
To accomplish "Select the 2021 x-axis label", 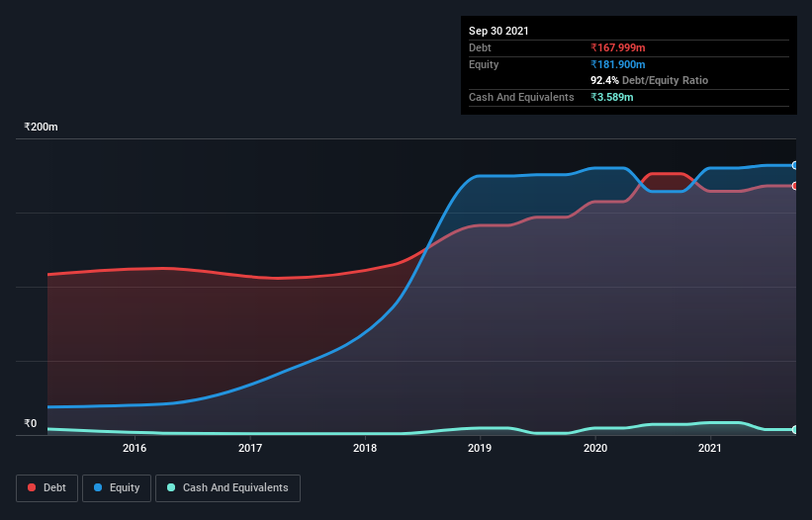I will click(709, 448).
